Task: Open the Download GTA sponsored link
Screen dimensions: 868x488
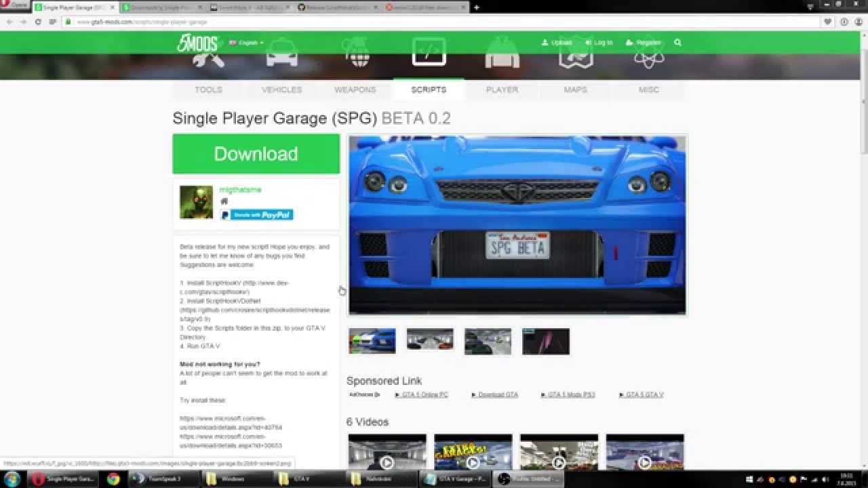Action: [x=494, y=394]
